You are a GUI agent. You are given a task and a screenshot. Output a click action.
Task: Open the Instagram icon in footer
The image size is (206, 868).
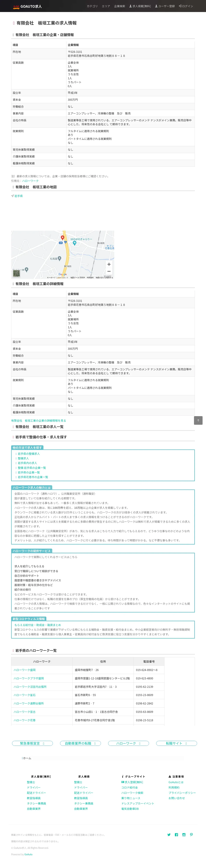click(x=184, y=835)
